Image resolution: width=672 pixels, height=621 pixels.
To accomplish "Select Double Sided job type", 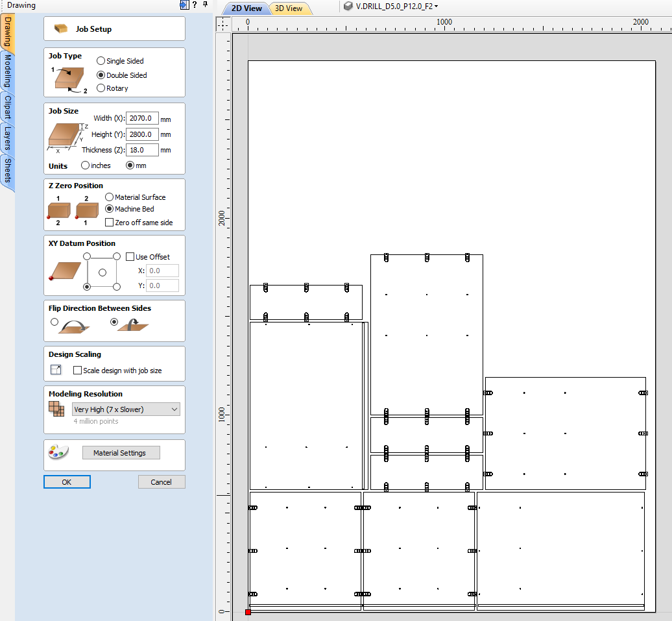I will point(101,75).
